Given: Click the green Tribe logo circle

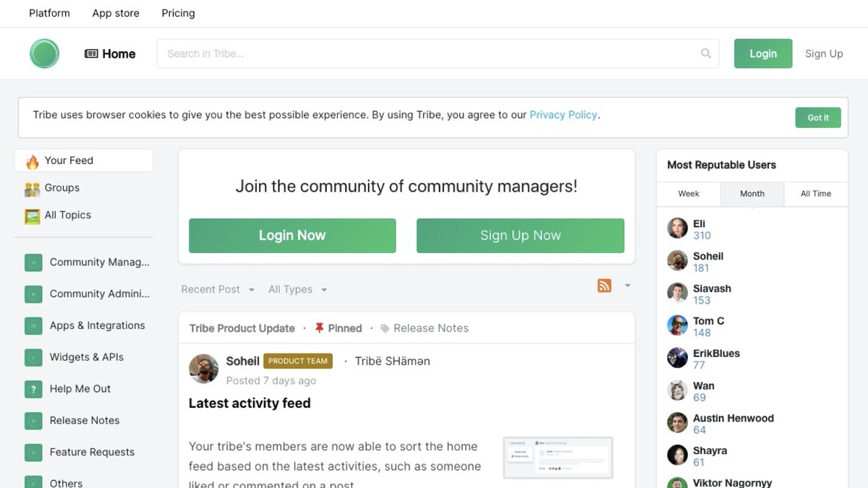Looking at the screenshot, I should [44, 53].
